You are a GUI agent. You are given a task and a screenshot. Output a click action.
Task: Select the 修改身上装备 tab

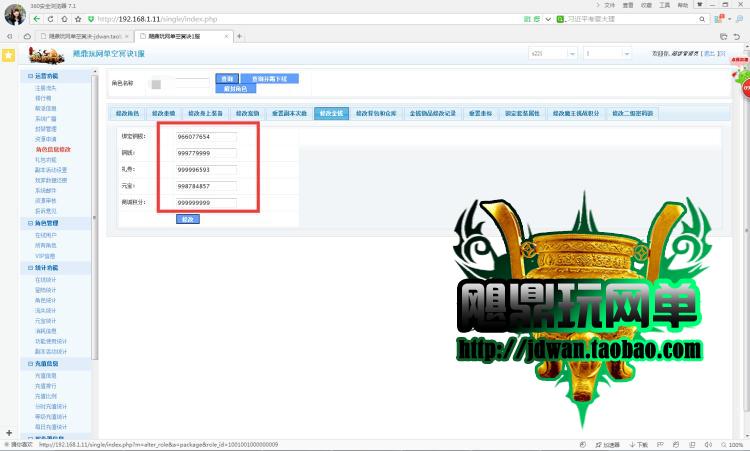(x=205, y=113)
